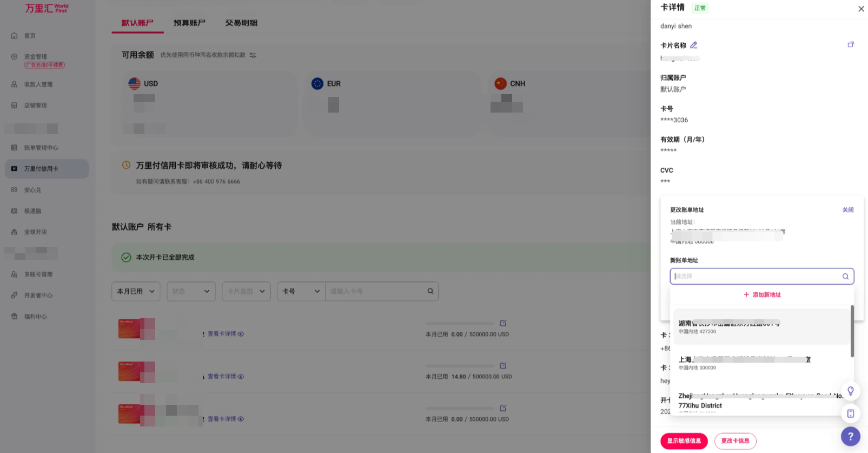
Task: Click the lightbulb floating icon
Action: 851,391
